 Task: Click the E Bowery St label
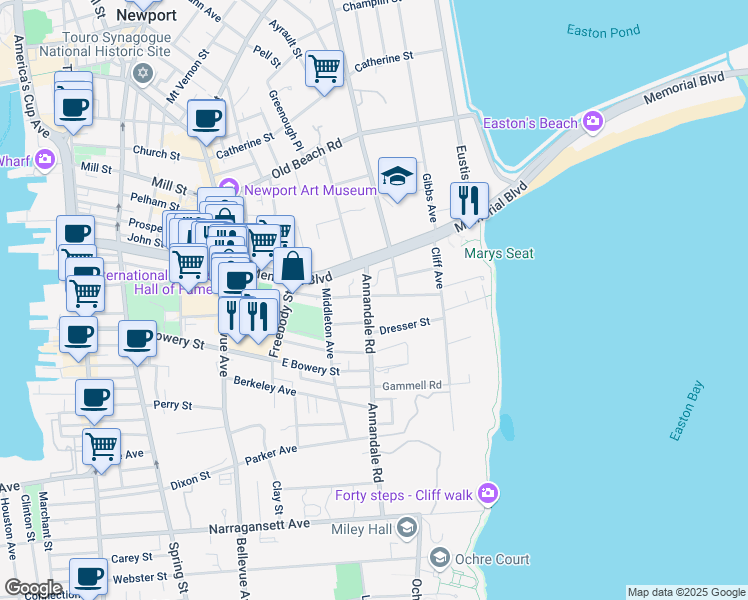[x=311, y=367]
